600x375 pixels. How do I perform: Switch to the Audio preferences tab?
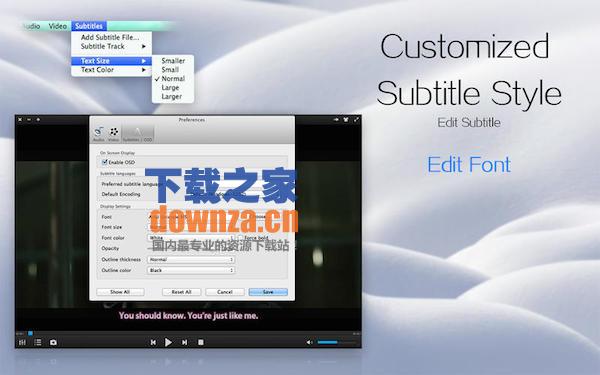click(98, 134)
